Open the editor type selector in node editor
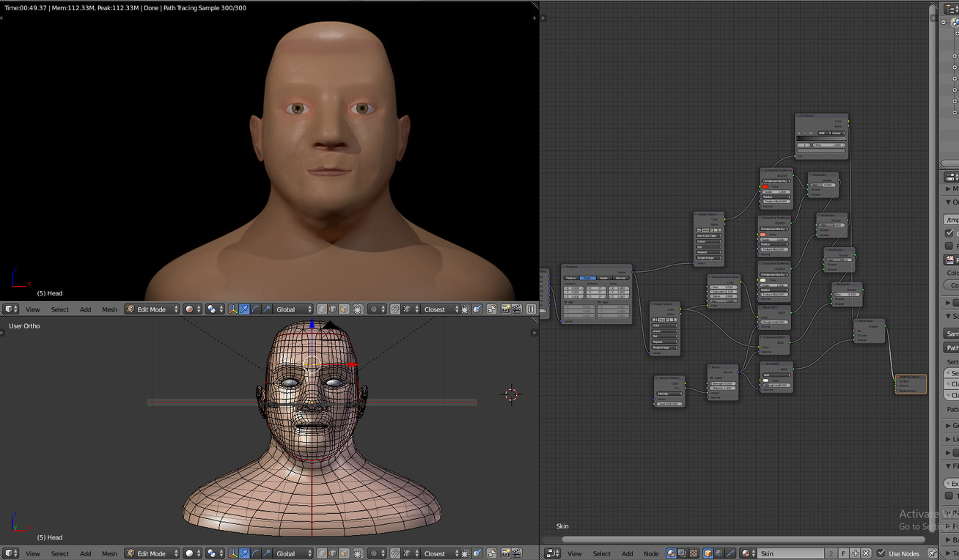The height and width of the screenshot is (560, 959). [552, 553]
